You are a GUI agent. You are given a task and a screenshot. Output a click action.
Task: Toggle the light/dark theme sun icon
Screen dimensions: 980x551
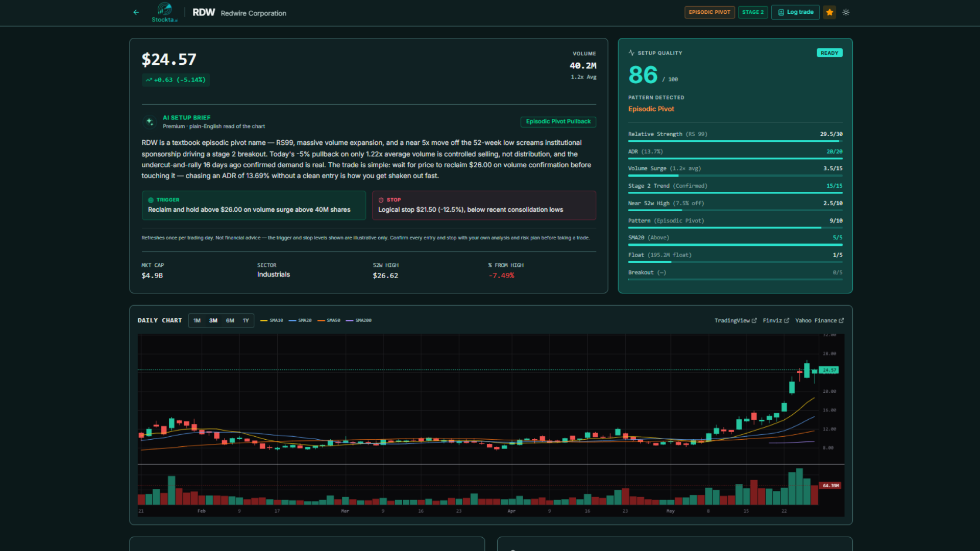tap(846, 12)
